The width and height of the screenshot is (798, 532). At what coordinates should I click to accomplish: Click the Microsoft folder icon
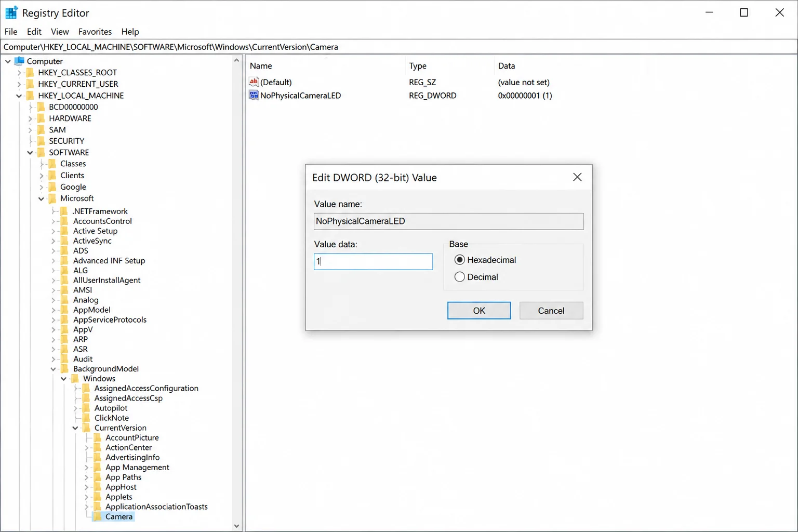[52, 198]
